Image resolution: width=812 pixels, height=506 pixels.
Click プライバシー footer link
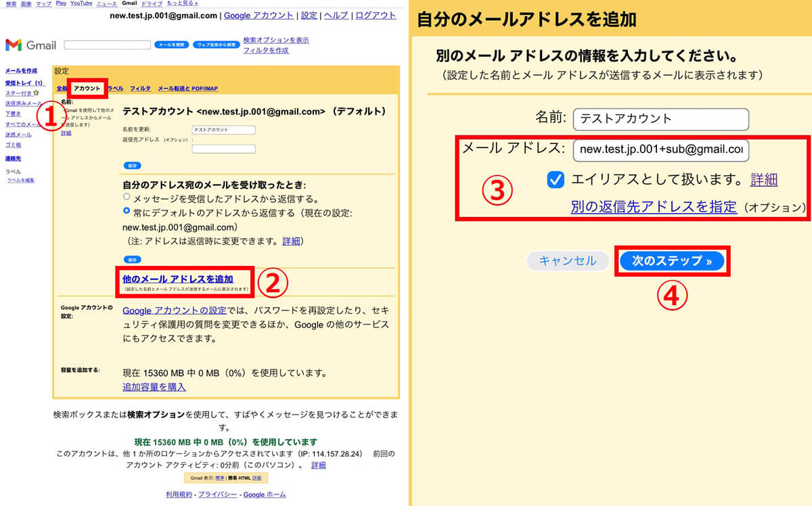pos(218,495)
